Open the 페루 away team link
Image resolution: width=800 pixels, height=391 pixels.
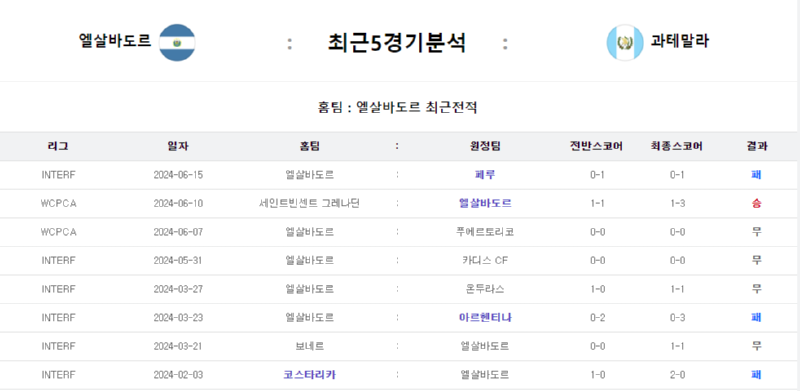click(x=485, y=175)
